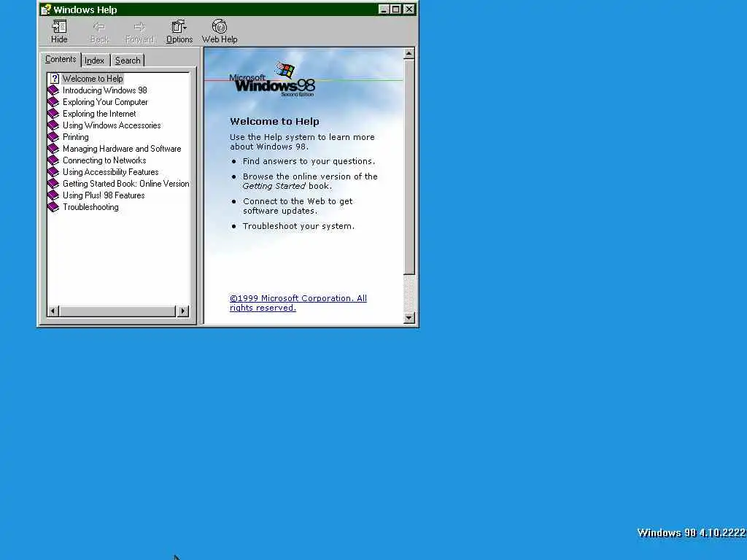Click the book icon next to Connecting to Networks

point(53,160)
